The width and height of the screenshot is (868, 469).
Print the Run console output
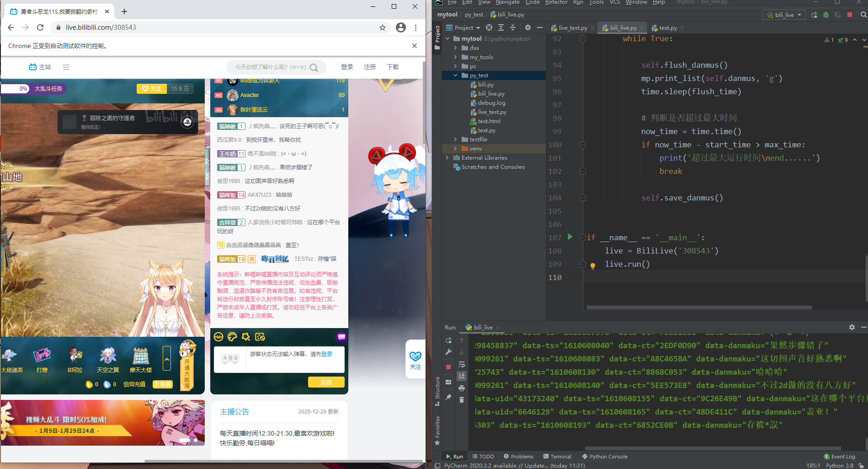[462, 388]
